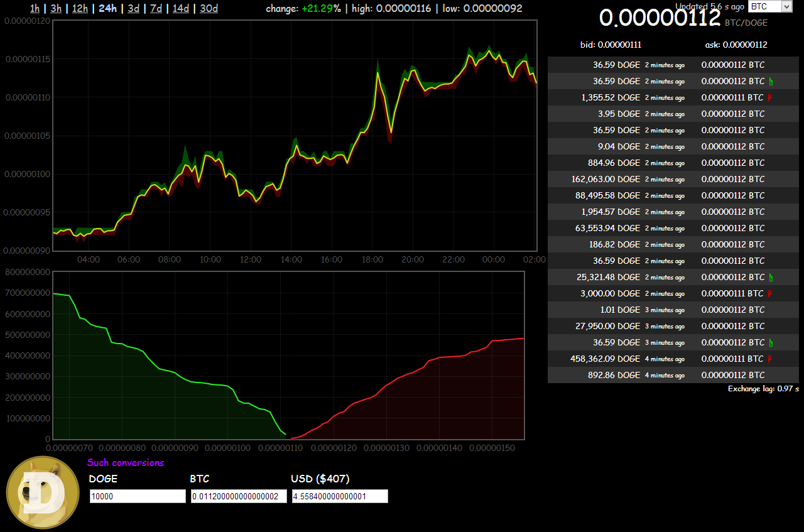
Task: Click the 9.04 DOGE trade row
Action: coord(673,146)
